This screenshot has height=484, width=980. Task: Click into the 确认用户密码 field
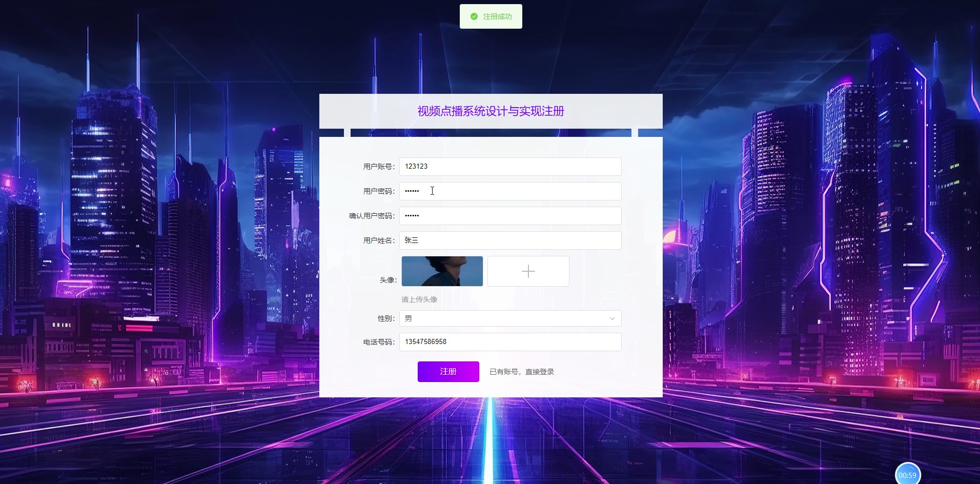(510, 216)
